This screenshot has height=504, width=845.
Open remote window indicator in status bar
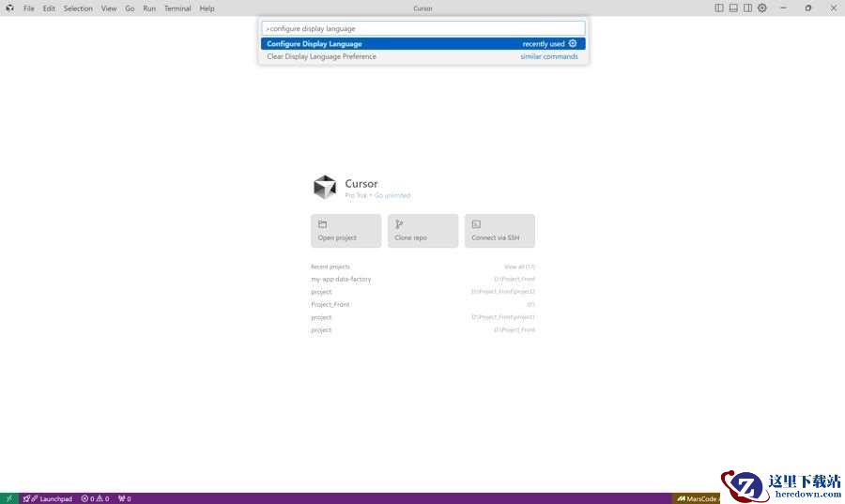9,498
